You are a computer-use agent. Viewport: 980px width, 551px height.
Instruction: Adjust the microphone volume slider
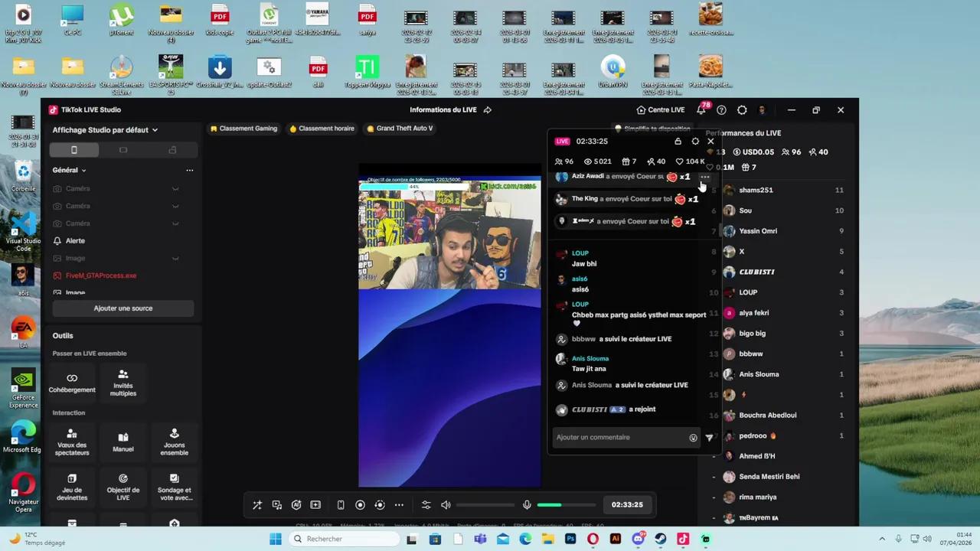click(566, 505)
